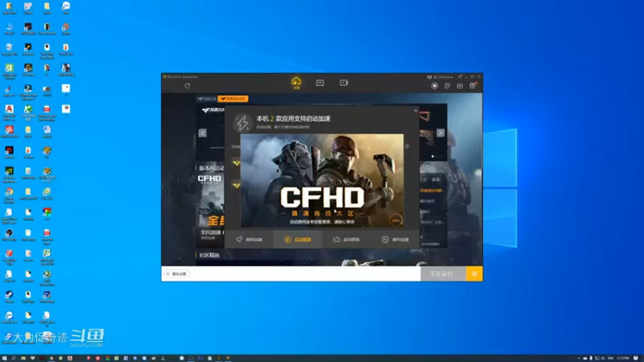Screen dimensions: 644x362
Task: Open the notification center in system tray
Action: click(x=636, y=358)
